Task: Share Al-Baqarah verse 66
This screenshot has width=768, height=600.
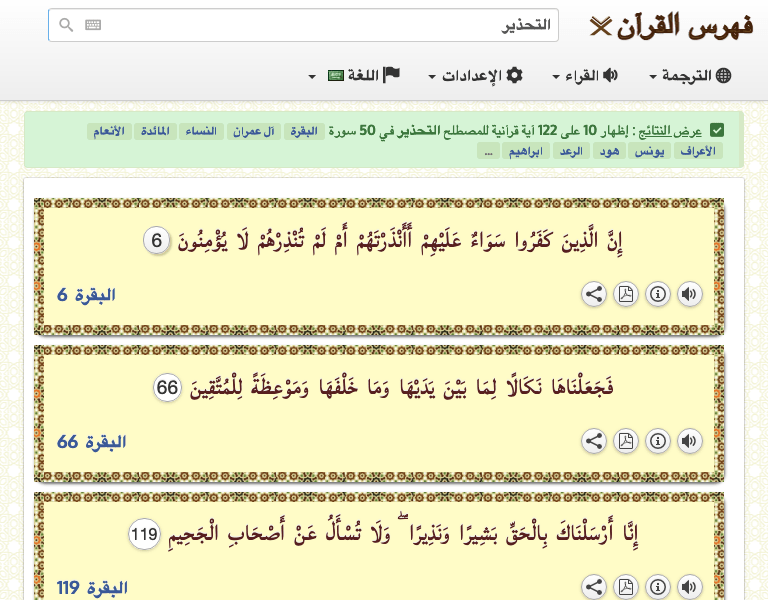Action: [x=594, y=441]
